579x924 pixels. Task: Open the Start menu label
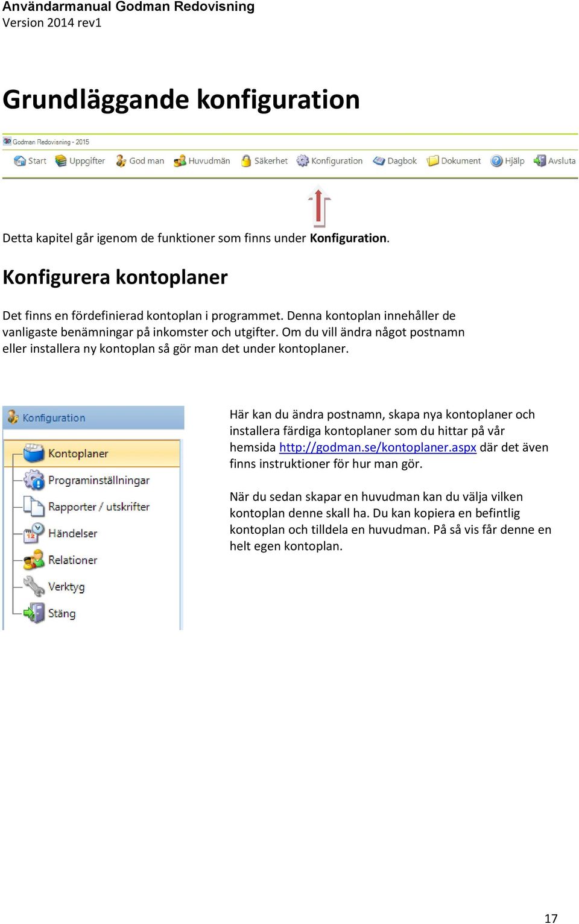tap(37, 161)
